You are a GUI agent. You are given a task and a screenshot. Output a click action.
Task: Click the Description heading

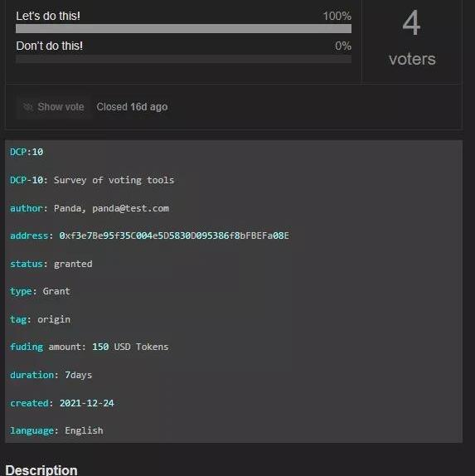tap(41, 470)
